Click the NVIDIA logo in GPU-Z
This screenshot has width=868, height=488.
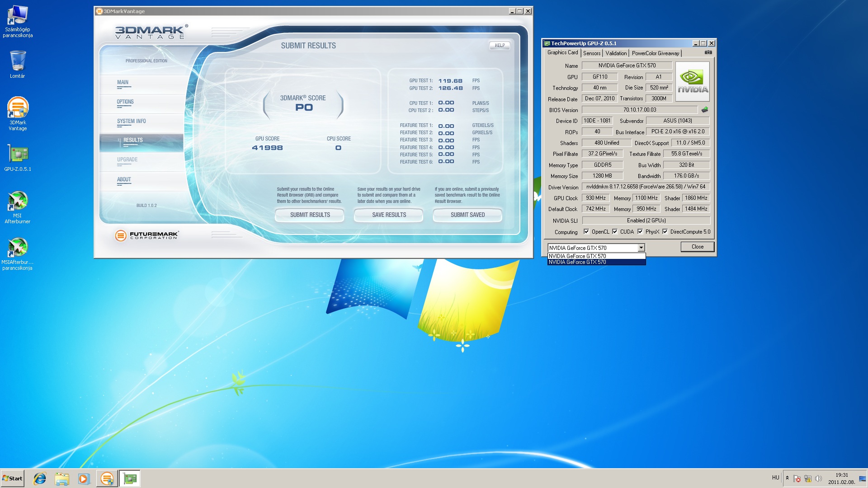693,82
